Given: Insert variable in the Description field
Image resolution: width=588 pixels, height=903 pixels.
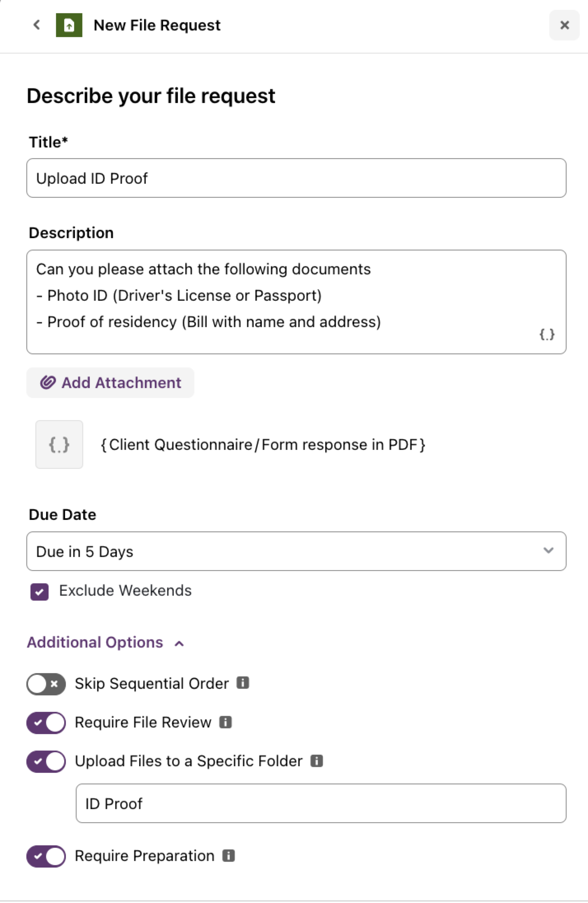Looking at the screenshot, I should [547, 334].
